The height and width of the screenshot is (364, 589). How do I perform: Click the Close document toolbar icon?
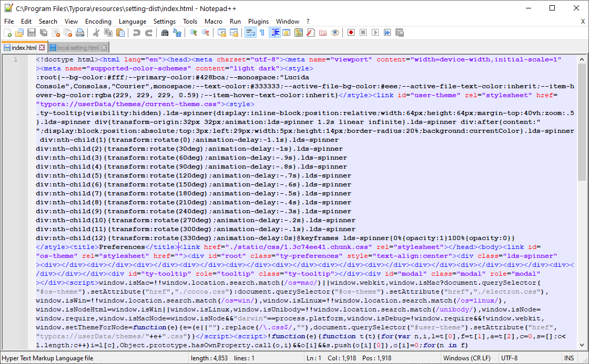click(x=56, y=33)
